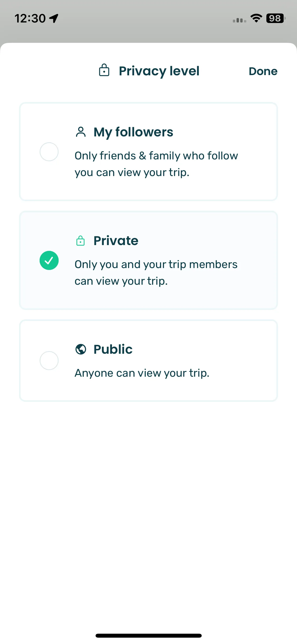Viewport: 297px width, 644px height.
Task: Tap the lock icon beside Privacy level
Action: click(x=104, y=70)
